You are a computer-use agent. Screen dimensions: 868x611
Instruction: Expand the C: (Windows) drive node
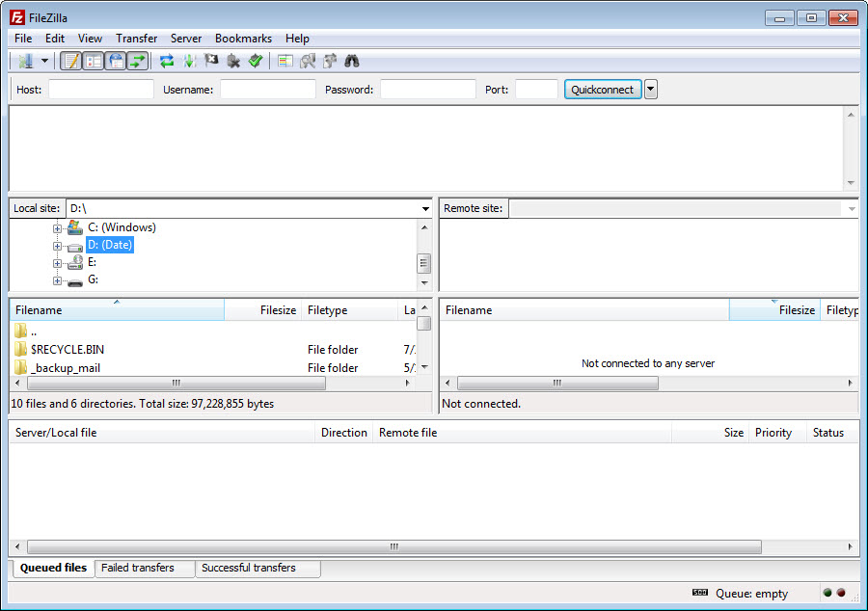[x=57, y=226]
